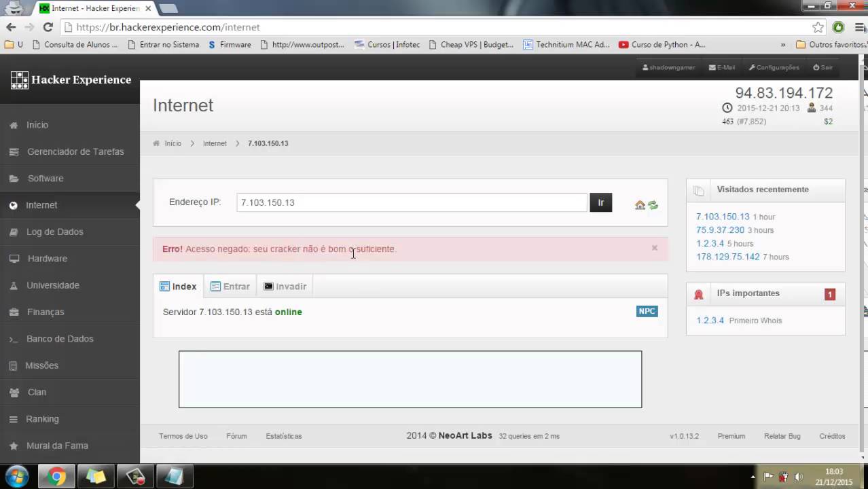
Task: Click the Ranking list icon
Action: point(14,419)
